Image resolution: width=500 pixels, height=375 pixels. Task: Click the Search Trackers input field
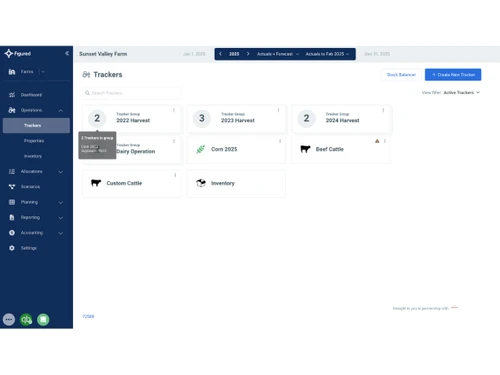coord(132,93)
